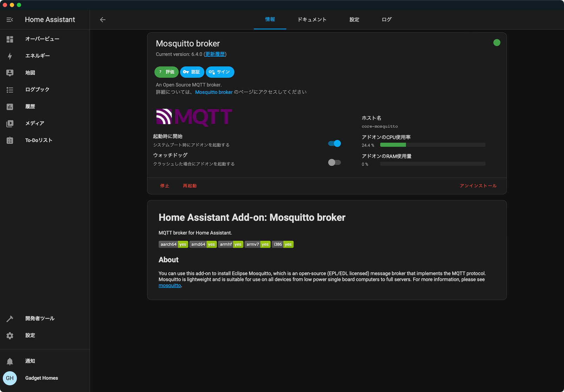Viewport: 564px width, 392px height.
Task: Click the armhf yes badge
Action: (231, 244)
